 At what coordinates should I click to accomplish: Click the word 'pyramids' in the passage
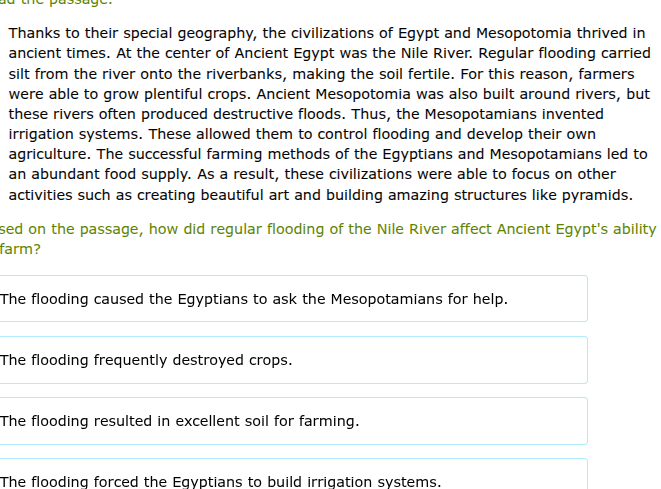[598, 195]
